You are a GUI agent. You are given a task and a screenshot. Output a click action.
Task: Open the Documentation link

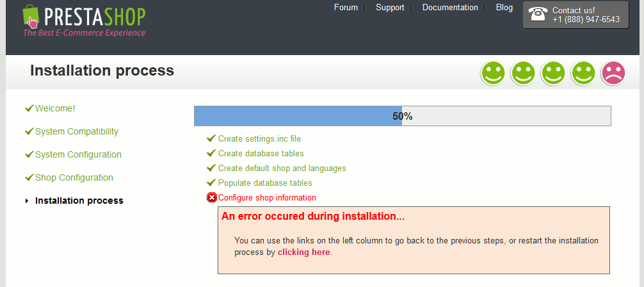(450, 8)
